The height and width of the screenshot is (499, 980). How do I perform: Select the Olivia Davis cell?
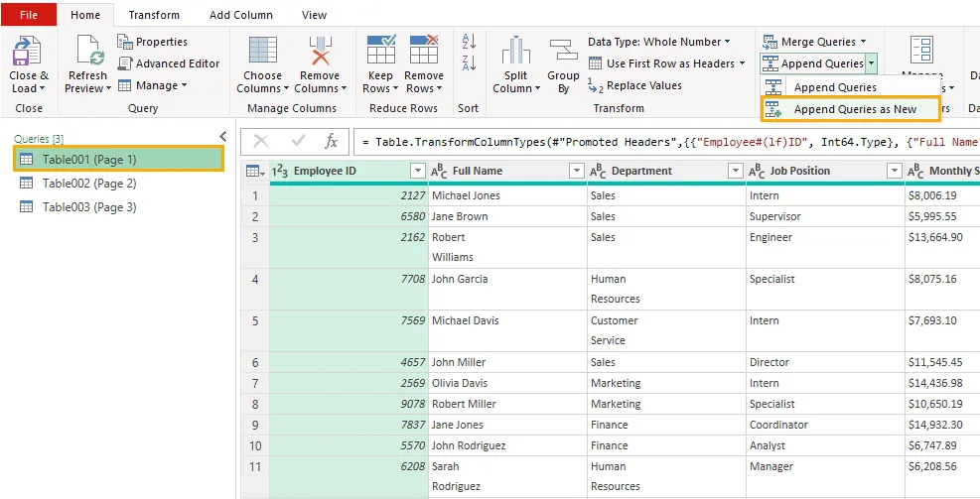point(507,383)
